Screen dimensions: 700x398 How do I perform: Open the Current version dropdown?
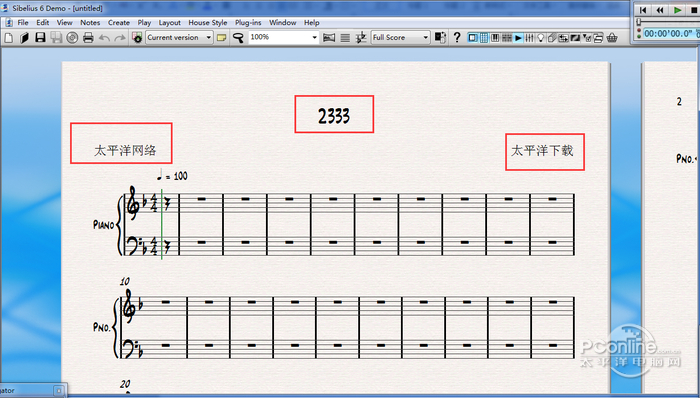click(179, 37)
